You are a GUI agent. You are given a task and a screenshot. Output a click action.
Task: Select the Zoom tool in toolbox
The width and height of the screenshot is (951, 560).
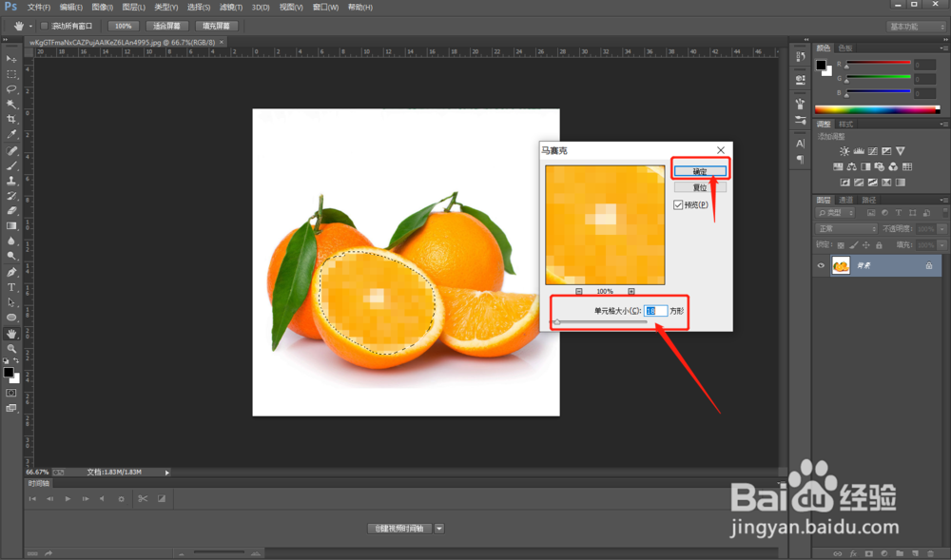click(10, 349)
